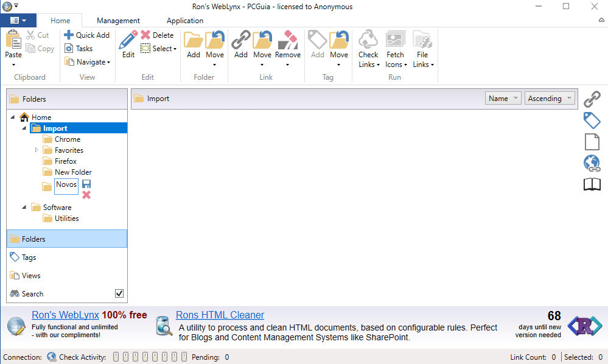Click Add in the Link group
This screenshot has width=608, height=364.
point(241,44)
